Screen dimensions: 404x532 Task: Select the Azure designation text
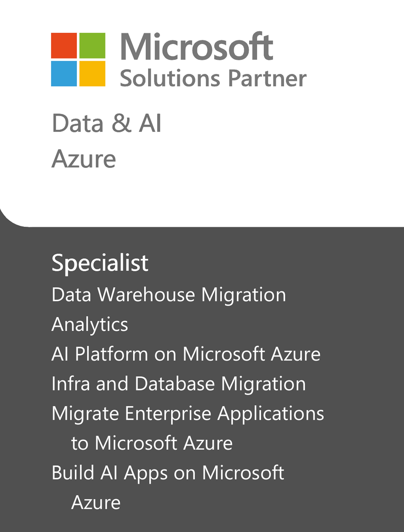click(x=84, y=159)
